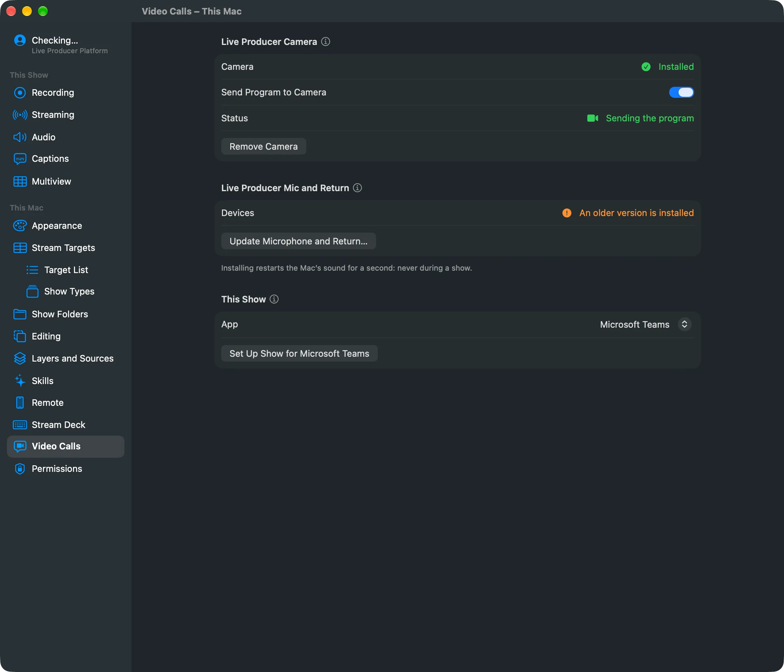Click the Layers and Sources stack icon
This screenshot has width=784, height=672.
[x=20, y=358]
